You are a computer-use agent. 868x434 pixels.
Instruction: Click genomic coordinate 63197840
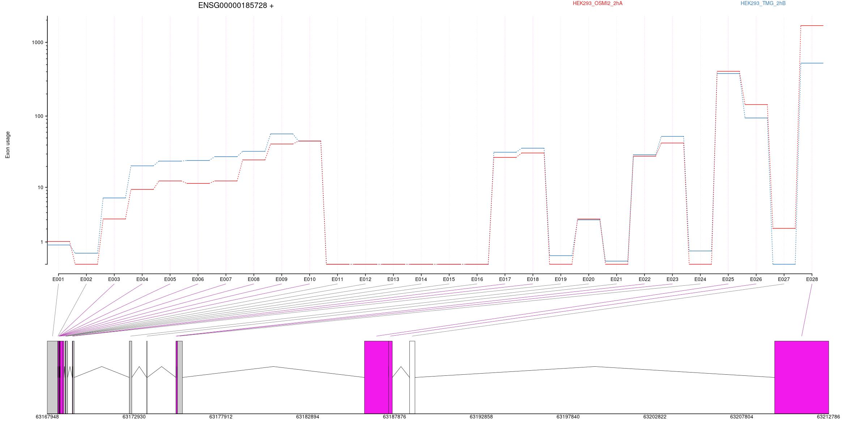568,417
